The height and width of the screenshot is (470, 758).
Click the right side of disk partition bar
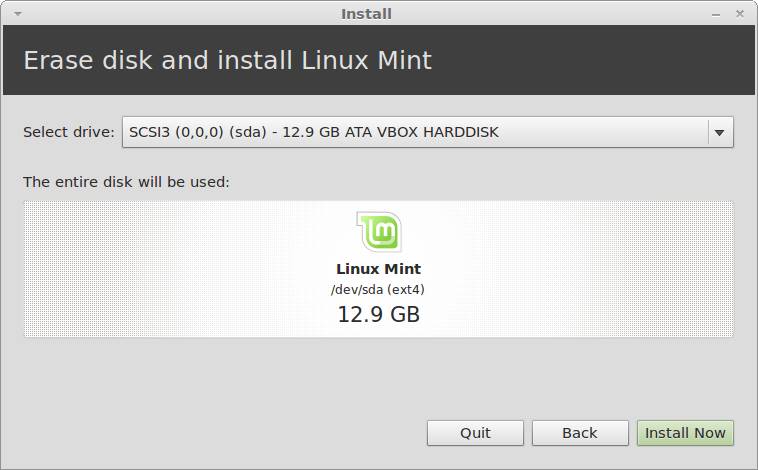(640, 268)
